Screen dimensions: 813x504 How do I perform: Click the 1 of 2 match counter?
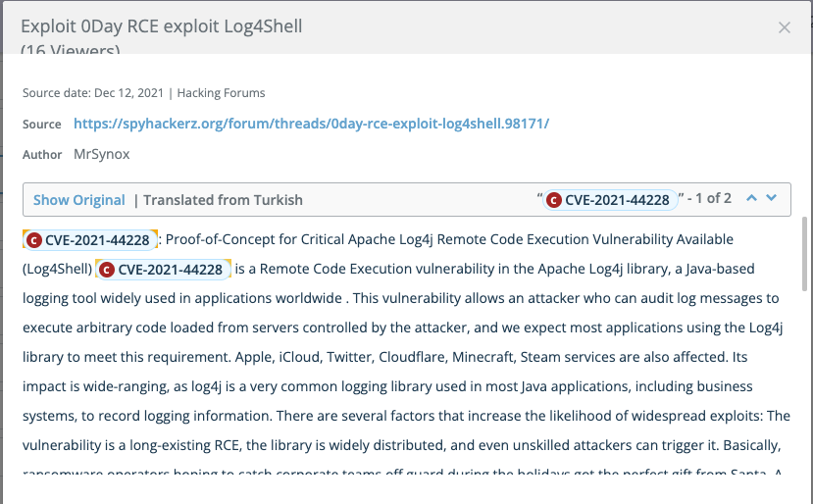tap(708, 198)
